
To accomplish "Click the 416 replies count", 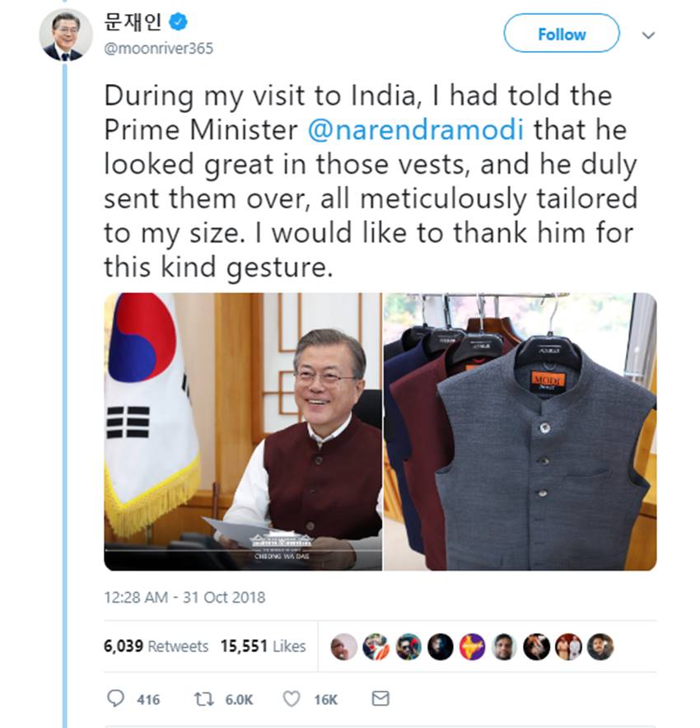I will tap(148, 699).
